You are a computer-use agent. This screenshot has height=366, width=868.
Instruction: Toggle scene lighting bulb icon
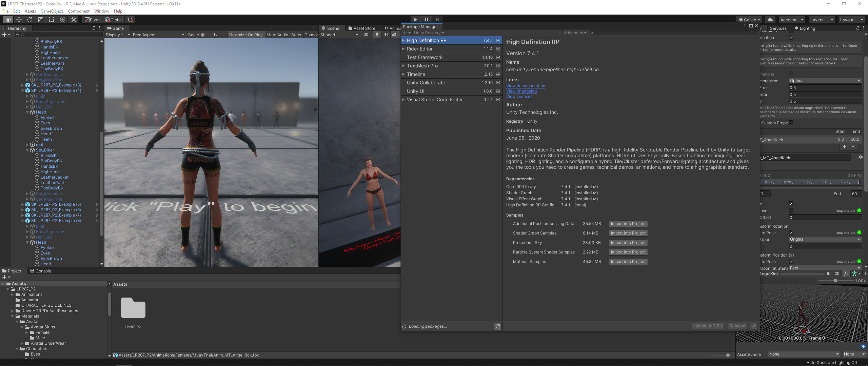(x=377, y=35)
